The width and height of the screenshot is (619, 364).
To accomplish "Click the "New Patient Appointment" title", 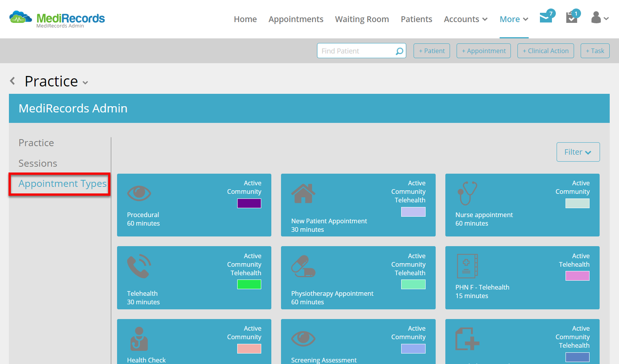I will (329, 221).
